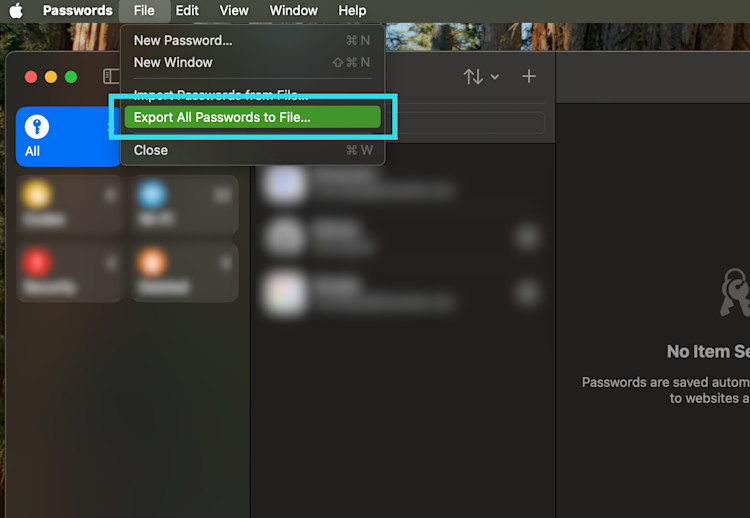Open the Passwords application menu
Screen dimensions: 750x518
(77, 11)
